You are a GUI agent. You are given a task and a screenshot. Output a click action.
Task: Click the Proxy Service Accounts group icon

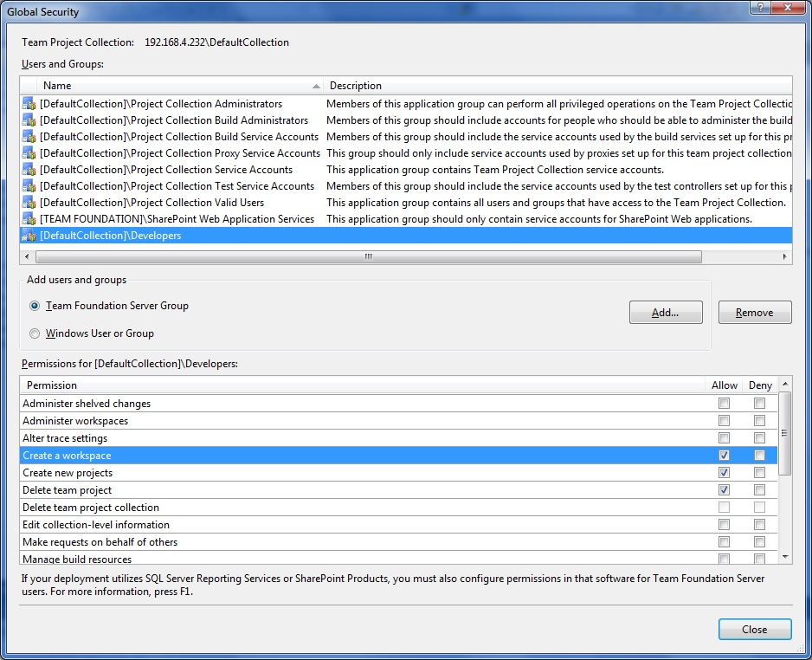click(x=29, y=153)
